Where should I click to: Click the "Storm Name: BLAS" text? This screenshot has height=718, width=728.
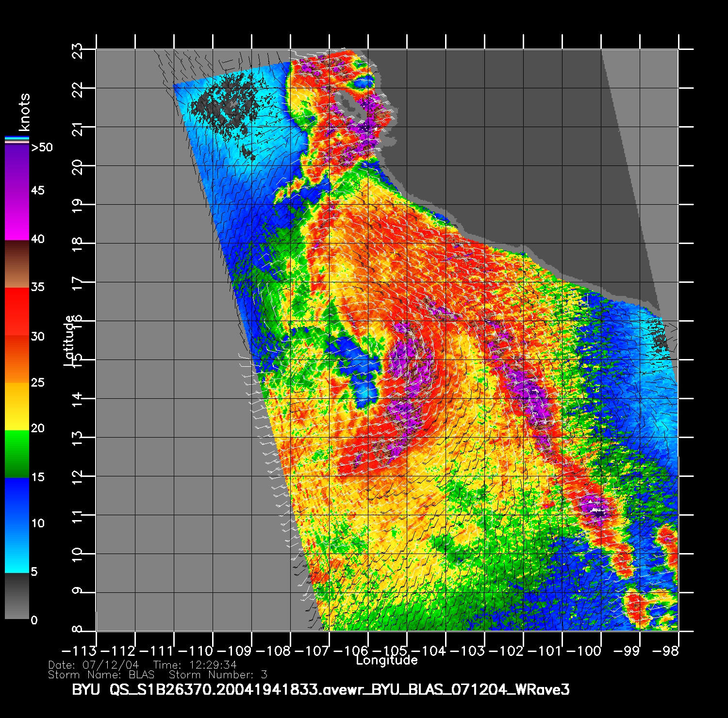(x=101, y=675)
